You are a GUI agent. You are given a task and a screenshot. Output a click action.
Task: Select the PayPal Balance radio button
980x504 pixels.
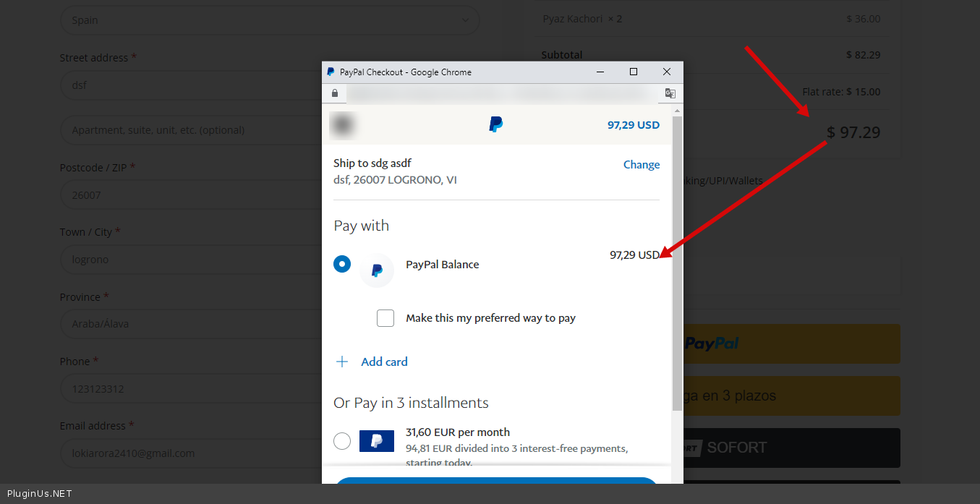click(x=342, y=264)
